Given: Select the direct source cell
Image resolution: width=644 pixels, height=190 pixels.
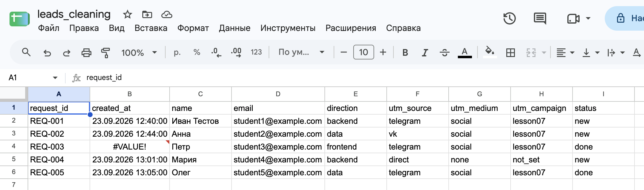Looking at the screenshot, I should point(418,159).
